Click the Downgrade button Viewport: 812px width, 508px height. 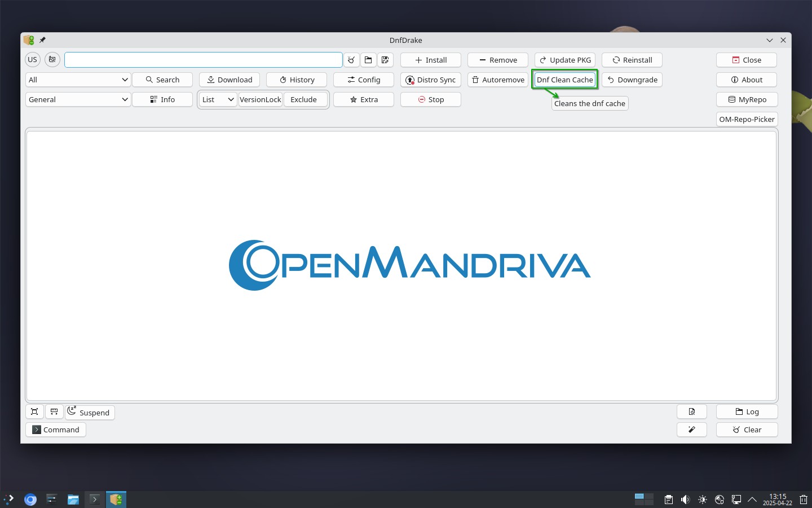(632, 80)
